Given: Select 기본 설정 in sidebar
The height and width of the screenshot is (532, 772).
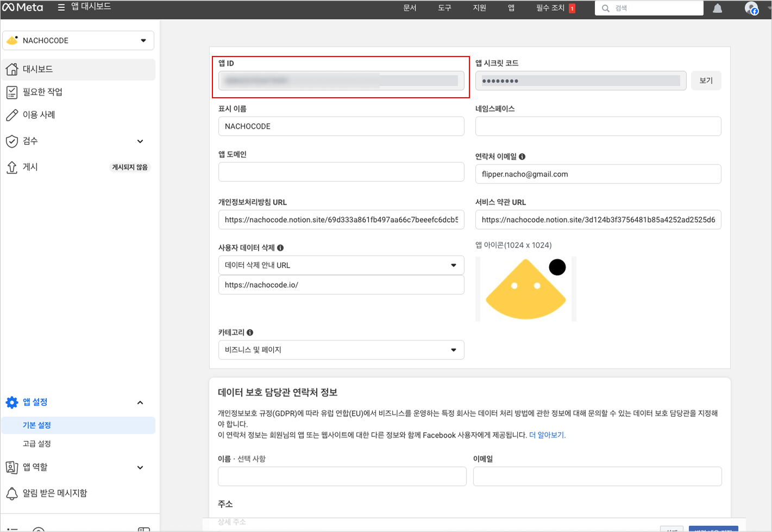Looking at the screenshot, I should (x=78, y=425).
